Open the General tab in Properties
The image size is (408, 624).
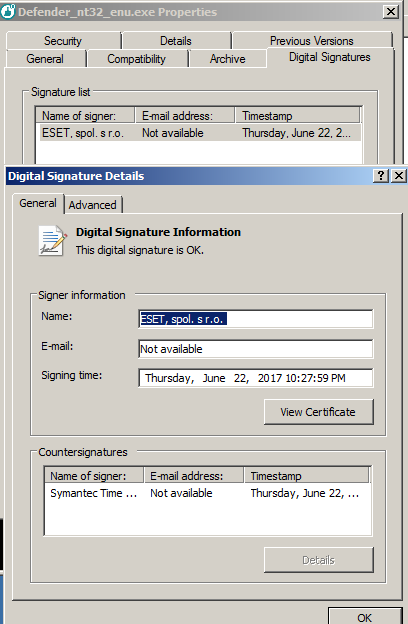(45, 59)
